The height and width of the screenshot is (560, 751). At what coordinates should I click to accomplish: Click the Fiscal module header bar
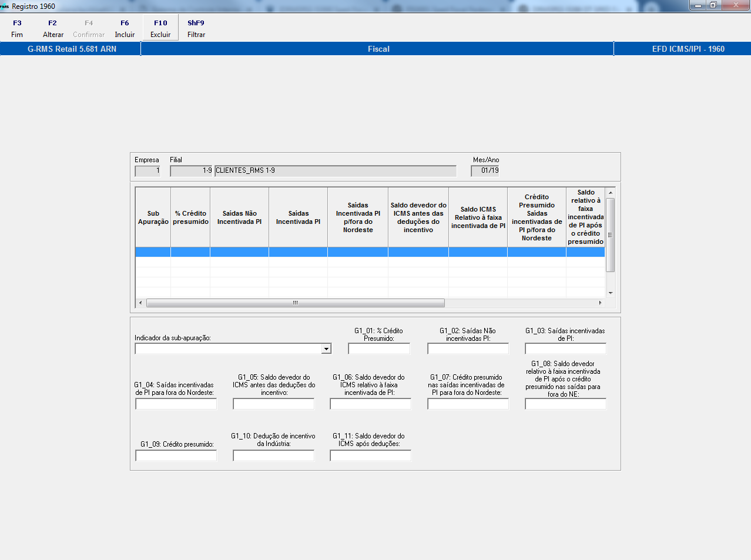[378, 49]
